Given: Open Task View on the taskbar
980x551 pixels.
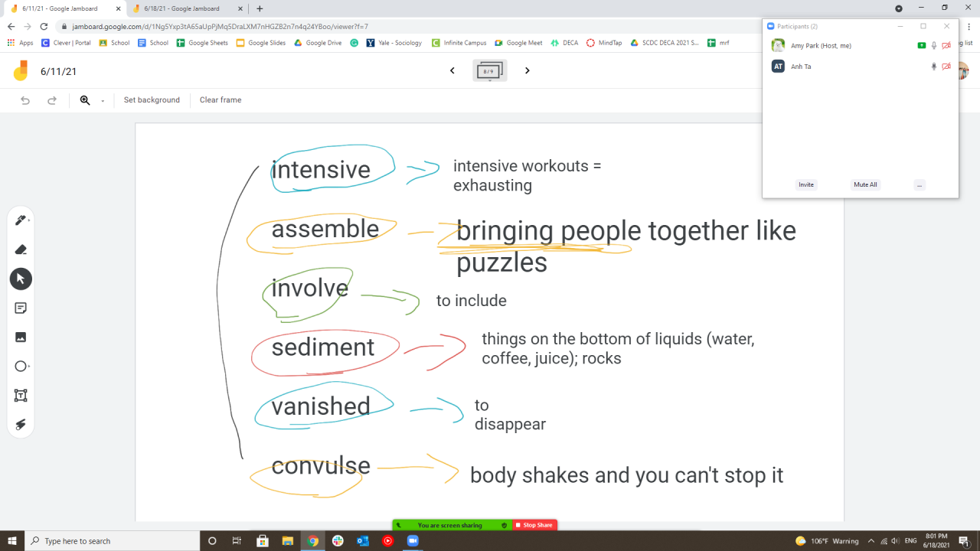Looking at the screenshot, I should (237, 541).
